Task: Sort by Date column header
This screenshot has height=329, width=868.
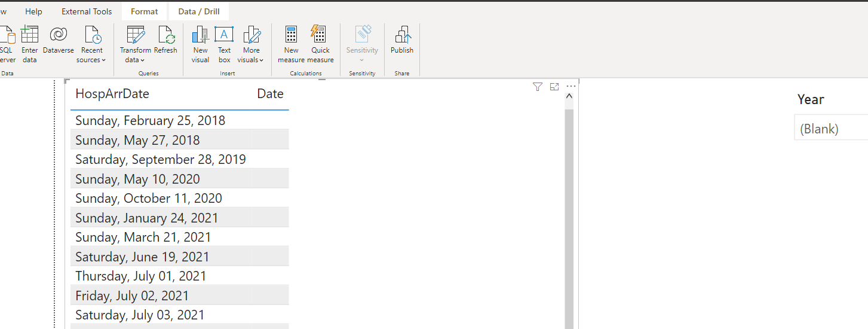Action: 270,94
